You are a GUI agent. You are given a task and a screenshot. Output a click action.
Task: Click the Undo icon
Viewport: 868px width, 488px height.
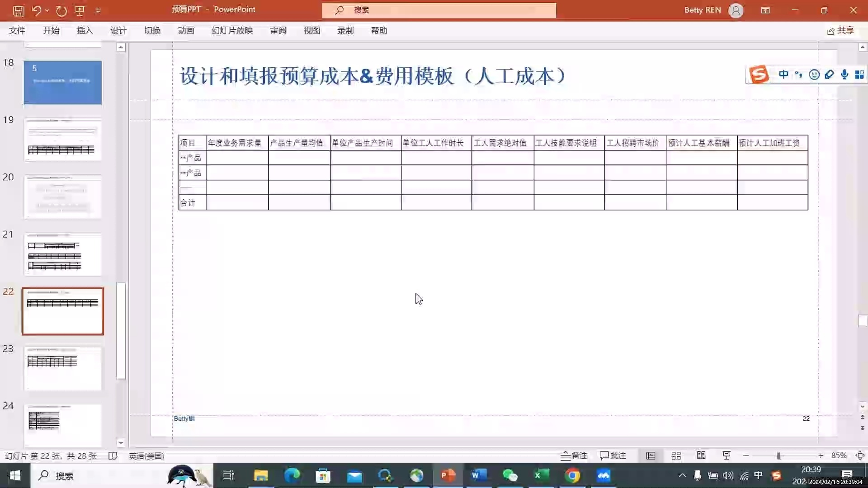click(x=38, y=10)
